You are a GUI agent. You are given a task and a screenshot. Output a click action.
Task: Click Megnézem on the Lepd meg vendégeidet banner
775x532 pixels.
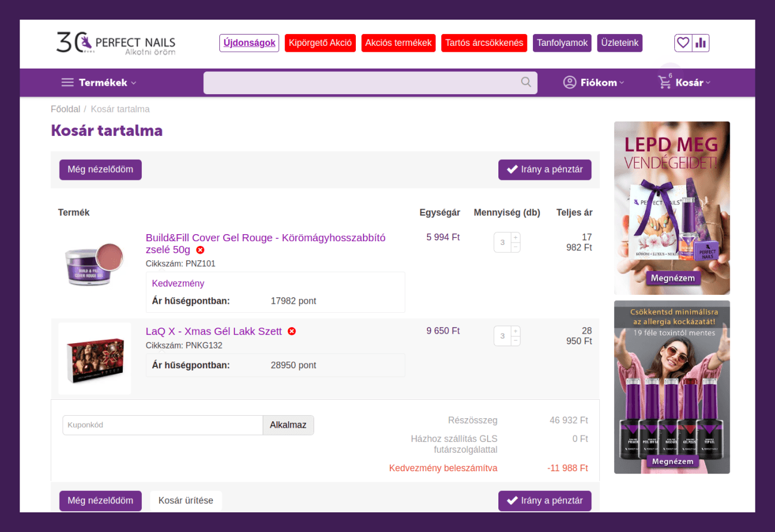[672, 278]
